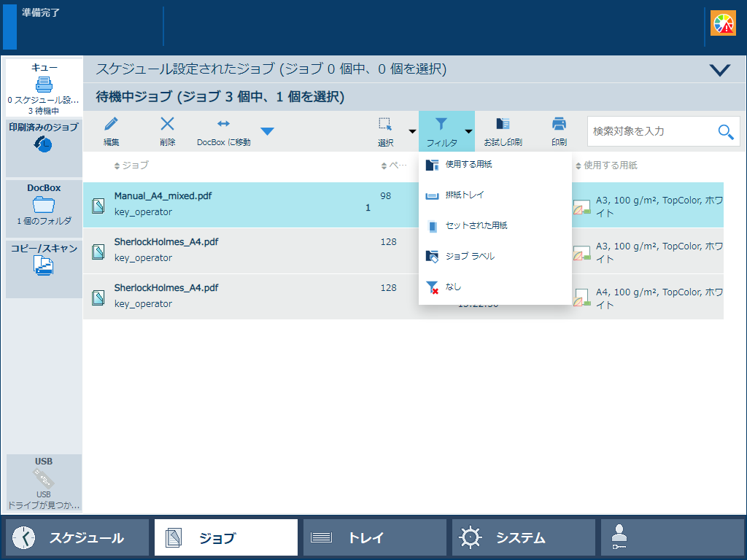Click A4 media icon in last row
747x560 pixels.
point(581,297)
